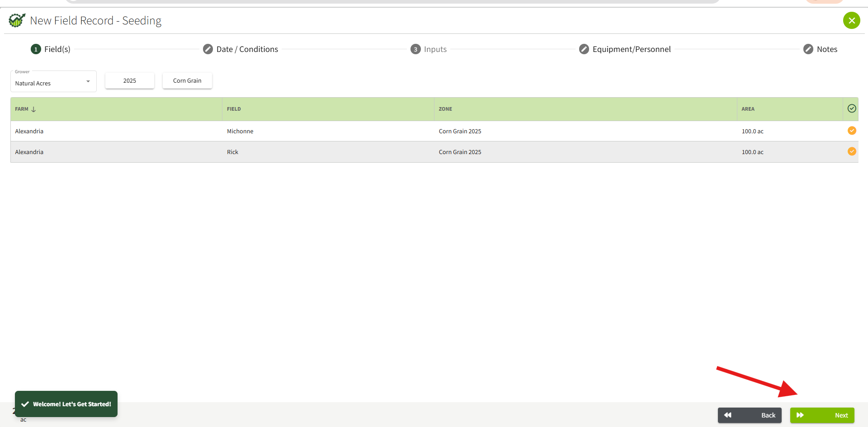Click the 100.0 ac area in Michonne row
This screenshot has height=427, width=868.
[x=752, y=131]
